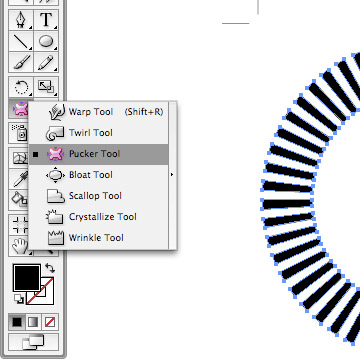Choose Crystallize Tool from the flyout
Screen dimensions: 360x360
pyautogui.click(x=99, y=217)
